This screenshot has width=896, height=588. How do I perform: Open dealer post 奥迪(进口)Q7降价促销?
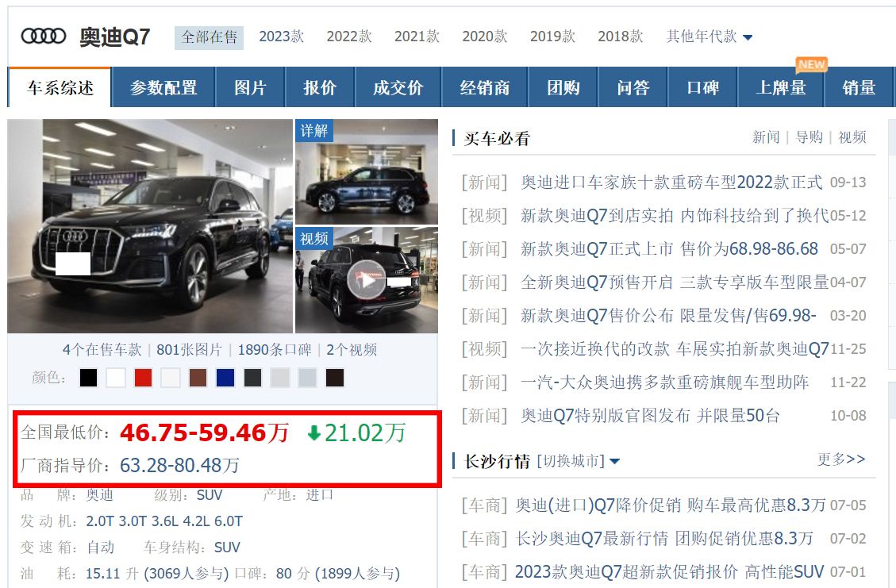[x=671, y=505]
